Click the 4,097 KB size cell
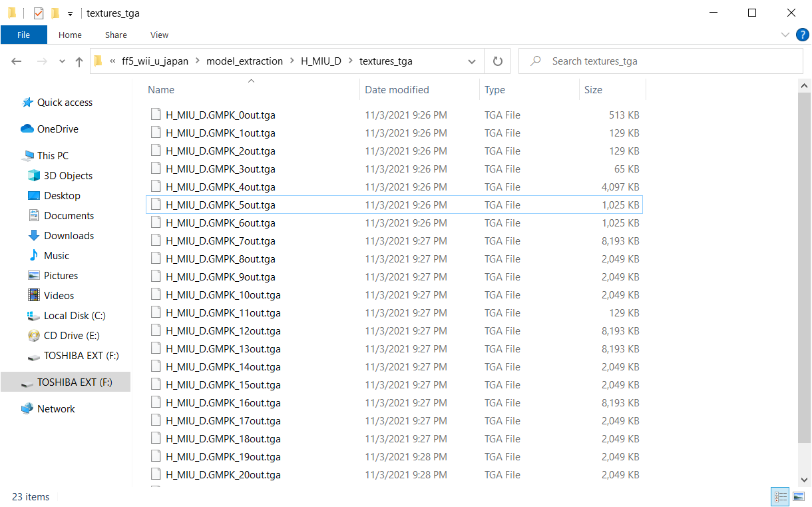Viewport: 812px width, 507px height. point(620,187)
